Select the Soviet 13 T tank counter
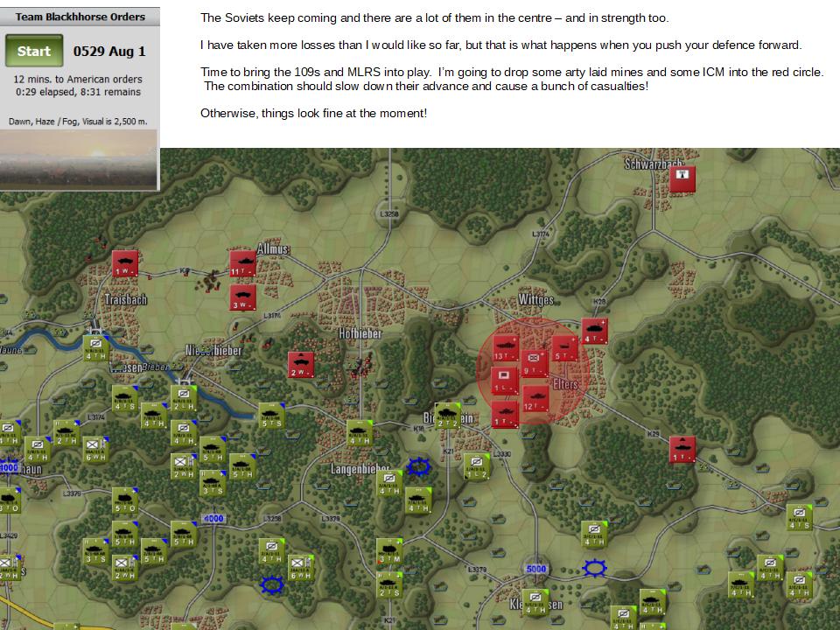The width and height of the screenshot is (840, 630). [x=505, y=349]
